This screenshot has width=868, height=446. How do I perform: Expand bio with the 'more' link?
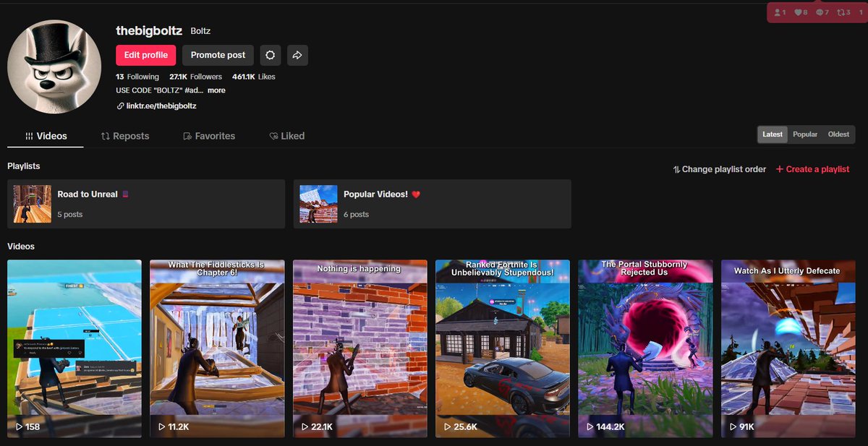[216, 90]
